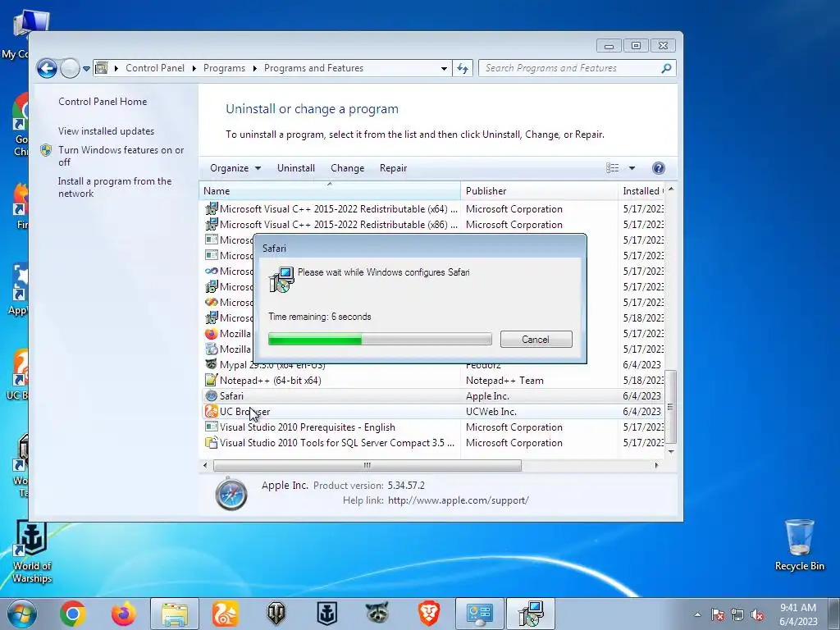Click large Safari compass in details pane
The height and width of the screenshot is (630, 840).
tap(231, 493)
